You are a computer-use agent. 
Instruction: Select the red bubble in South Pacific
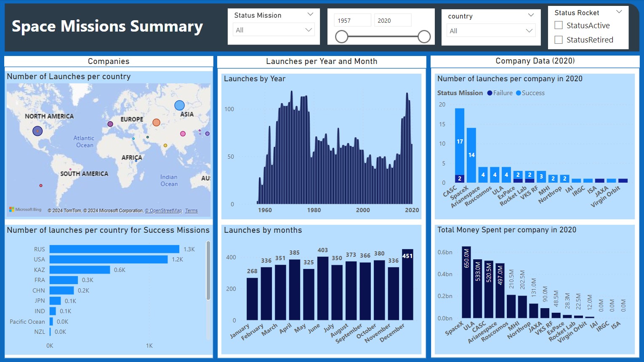(41, 186)
